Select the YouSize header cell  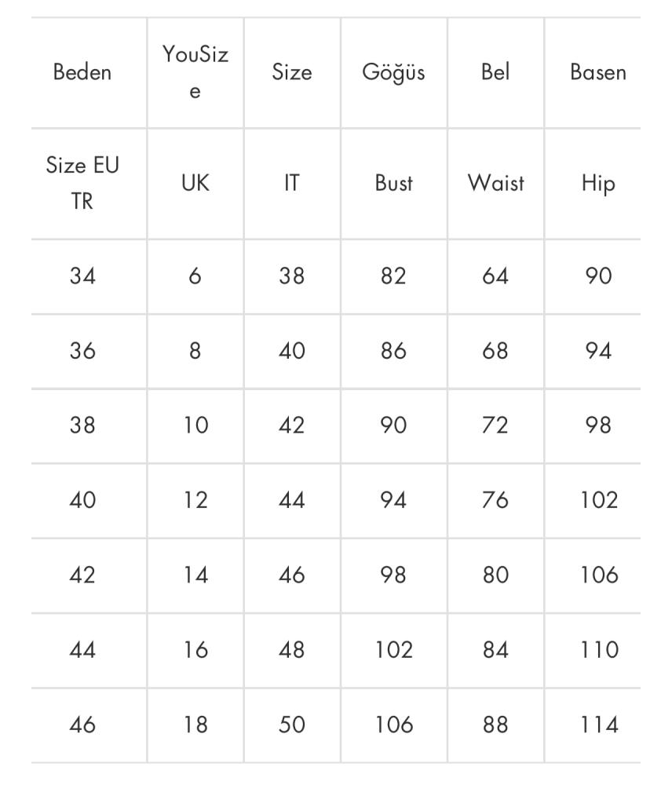tap(195, 72)
